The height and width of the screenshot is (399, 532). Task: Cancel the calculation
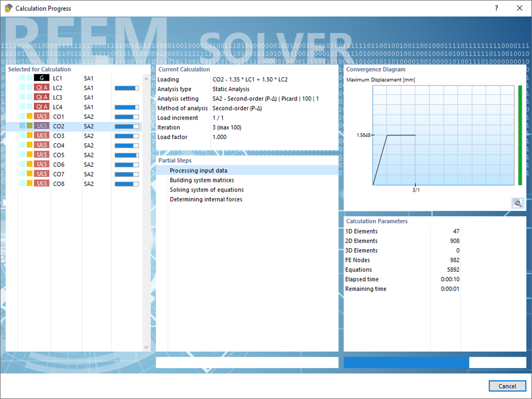click(507, 386)
